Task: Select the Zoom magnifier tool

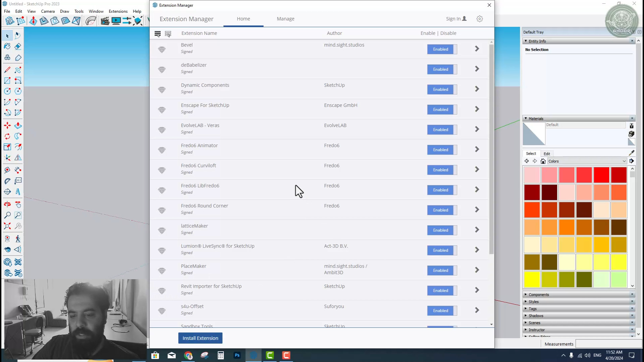Action: [7, 215]
